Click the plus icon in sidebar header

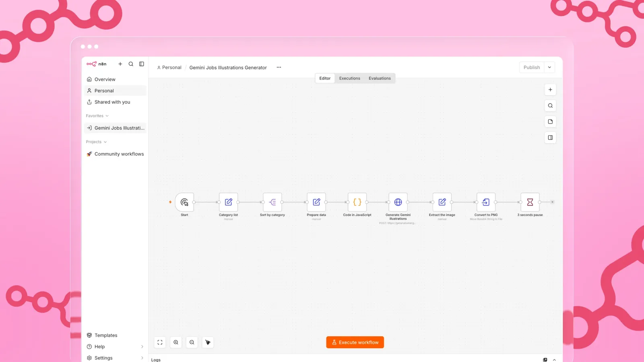[x=120, y=64]
